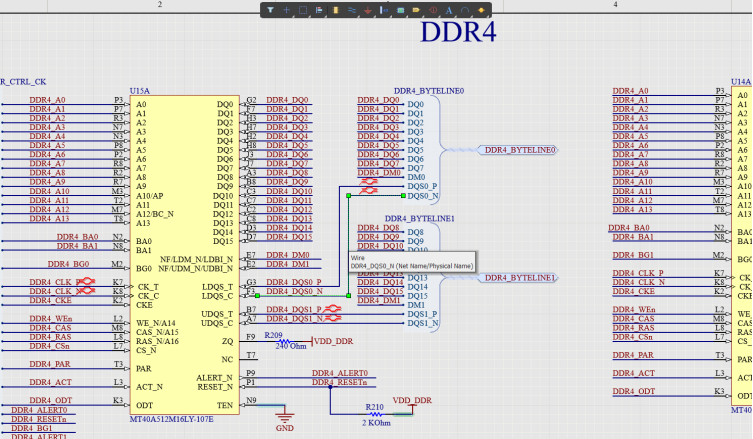Activate the rectangle selection tool
753x439 pixels.
tap(303, 10)
